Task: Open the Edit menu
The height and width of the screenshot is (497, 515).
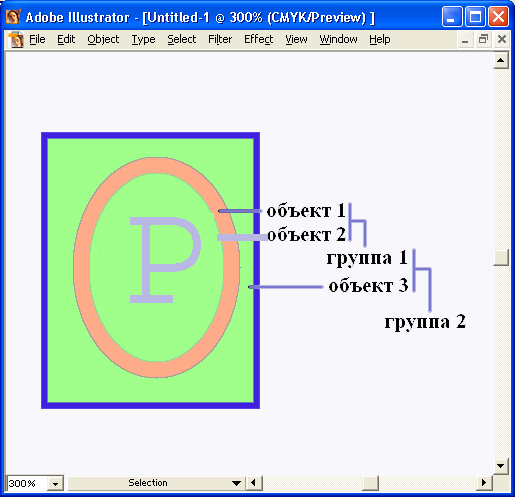Action: click(x=66, y=39)
